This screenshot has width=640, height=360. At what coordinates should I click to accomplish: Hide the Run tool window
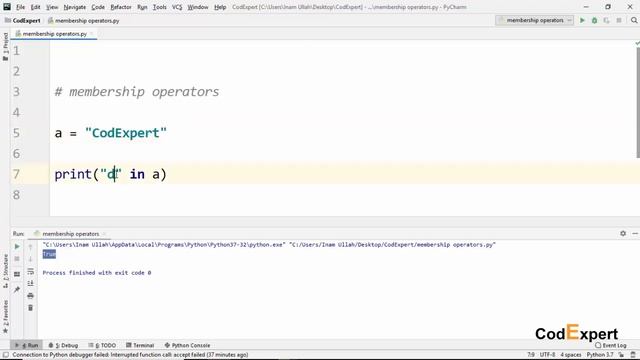tap(635, 233)
